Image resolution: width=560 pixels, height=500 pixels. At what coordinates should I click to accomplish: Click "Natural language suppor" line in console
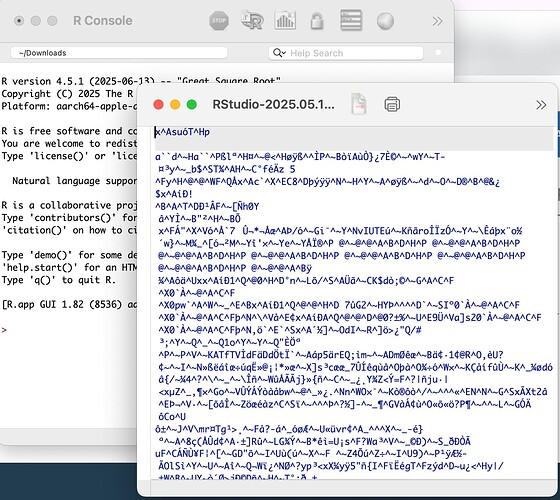pyautogui.click(x=74, y=181)
